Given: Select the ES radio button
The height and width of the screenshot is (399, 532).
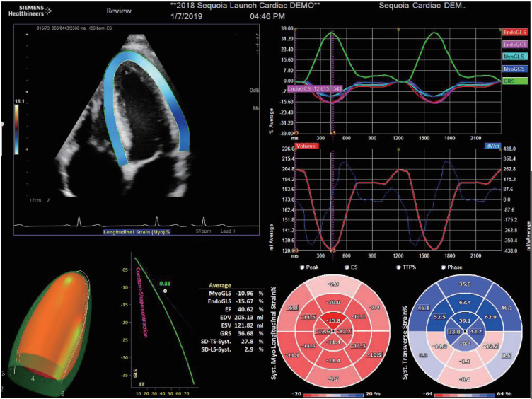Looking at the screenshot, I should click(x=348, y=267).
